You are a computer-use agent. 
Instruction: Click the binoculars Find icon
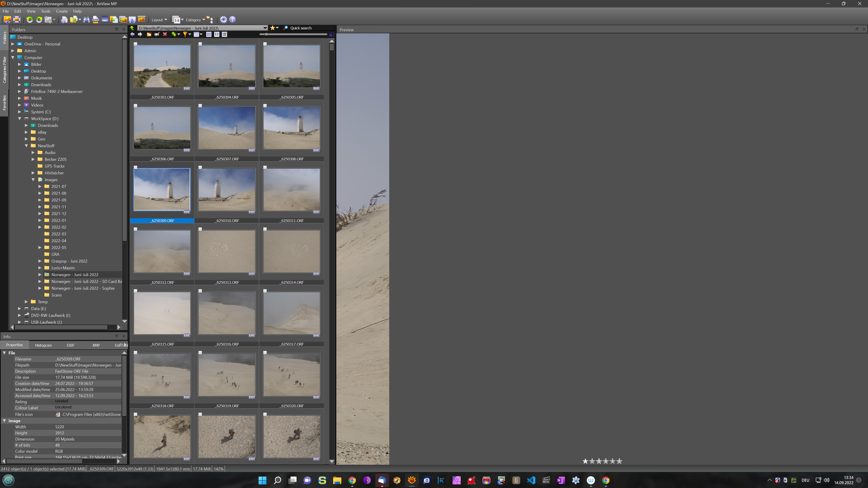87,19
